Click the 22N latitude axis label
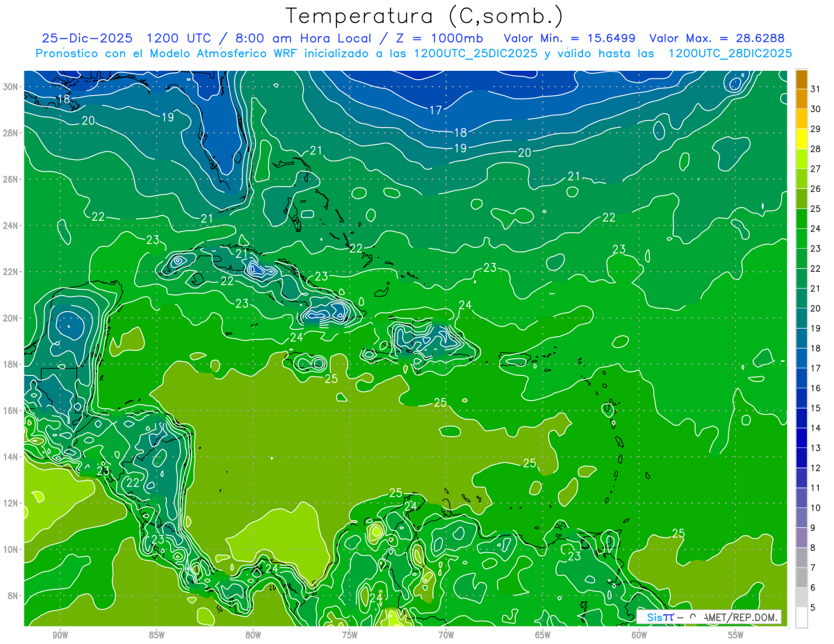 (x=12, y=272)
